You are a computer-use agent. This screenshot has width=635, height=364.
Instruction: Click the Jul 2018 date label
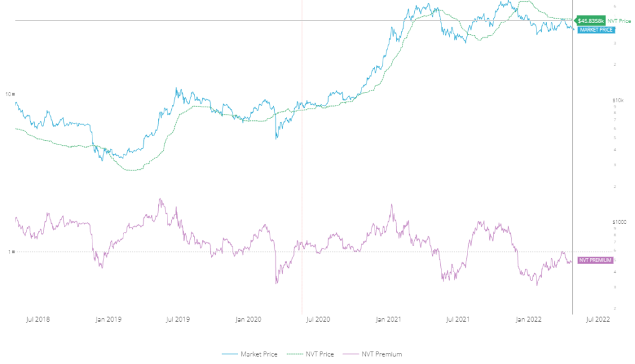click(38, 320)
